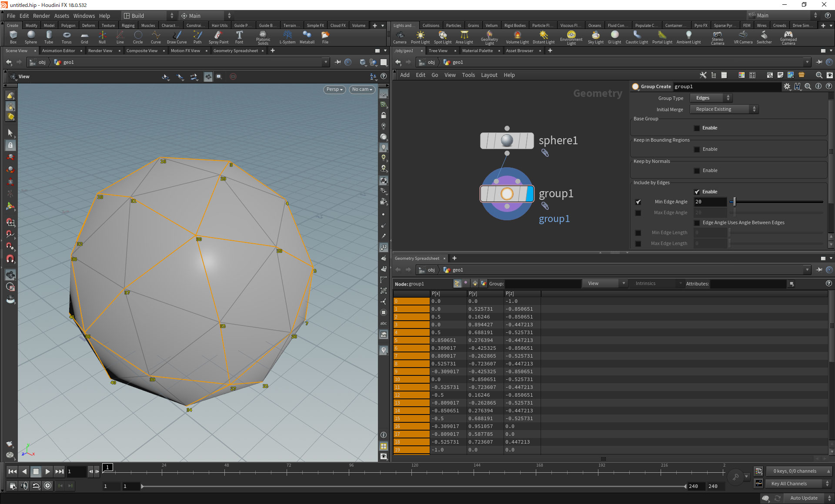Image resolution: width=835 pixels, height=504 pixels.
Task: Open the No cam dropdown
Action: coord(362,90)
